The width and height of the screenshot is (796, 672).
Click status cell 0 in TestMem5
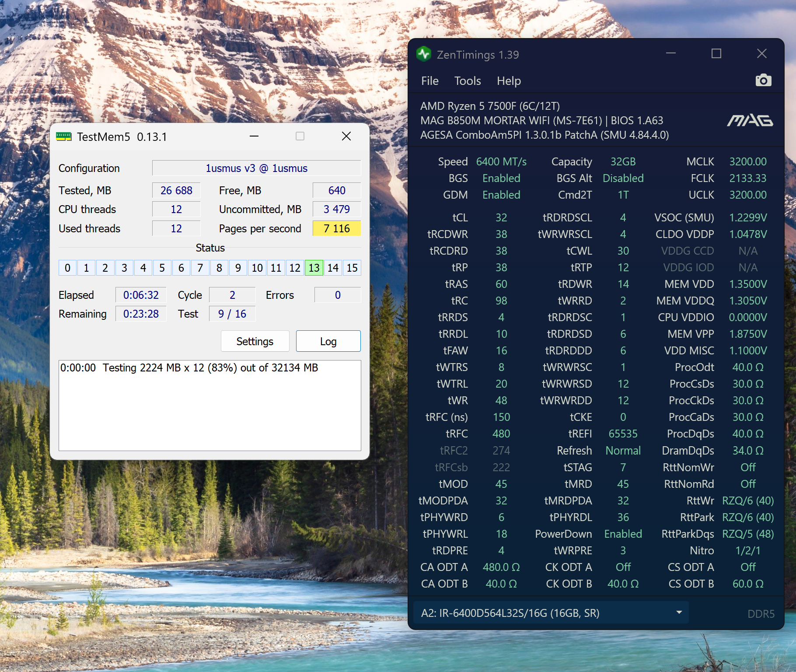(67, 268)
